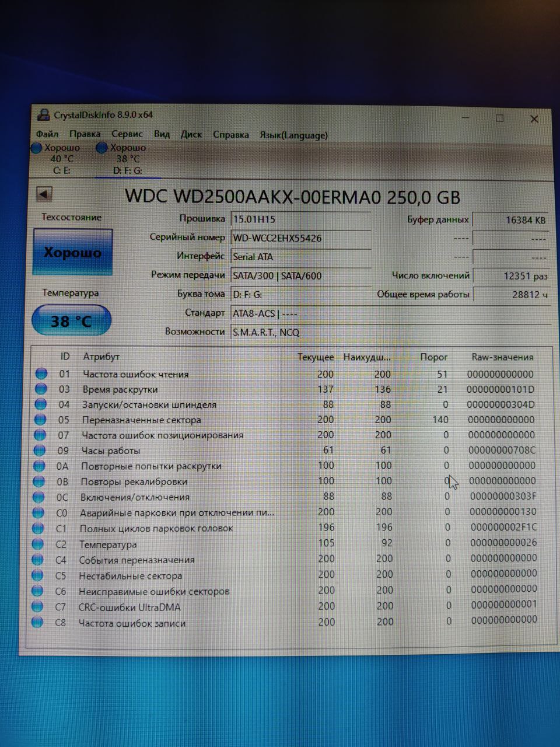Click the power-on count value 12351 раз
Viewport: 560px width, 747px height.
(x=510, y=275)
